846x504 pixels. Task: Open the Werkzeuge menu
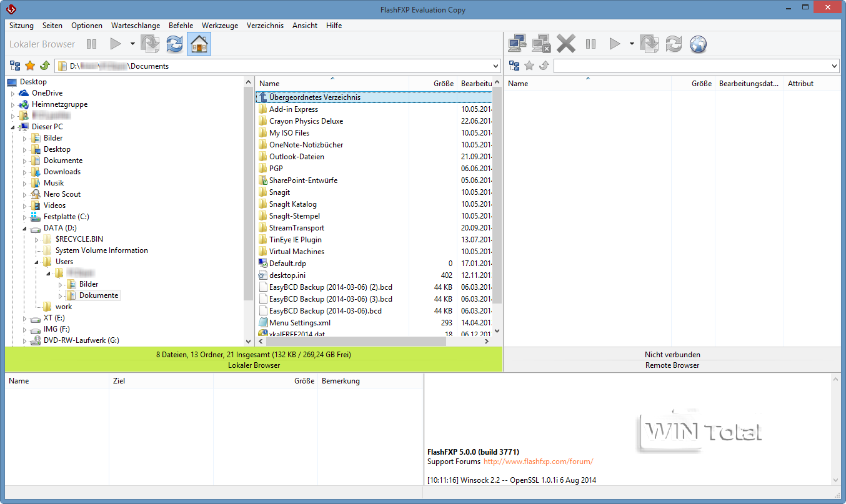[x=220, y=26]
